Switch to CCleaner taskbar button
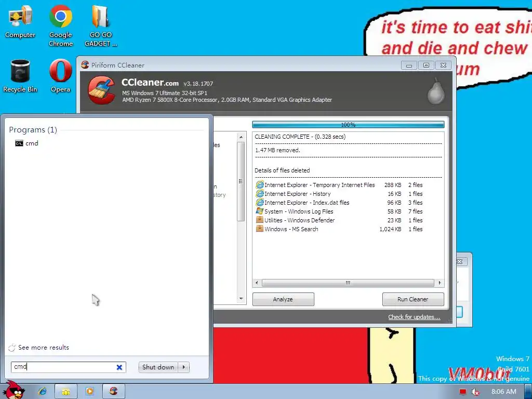 tap(114, 392)
